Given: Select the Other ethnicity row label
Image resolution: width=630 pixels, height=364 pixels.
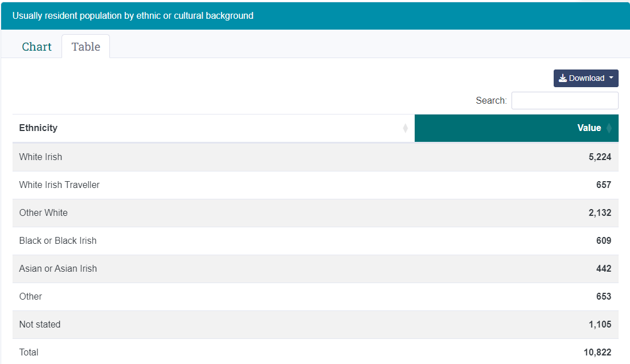Looking at the screenshot, I should [31, 297].
